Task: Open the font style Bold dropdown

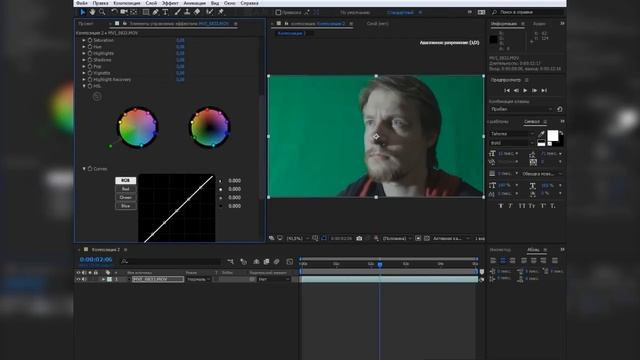Action: pyautogui.click(x=512, y=143)
